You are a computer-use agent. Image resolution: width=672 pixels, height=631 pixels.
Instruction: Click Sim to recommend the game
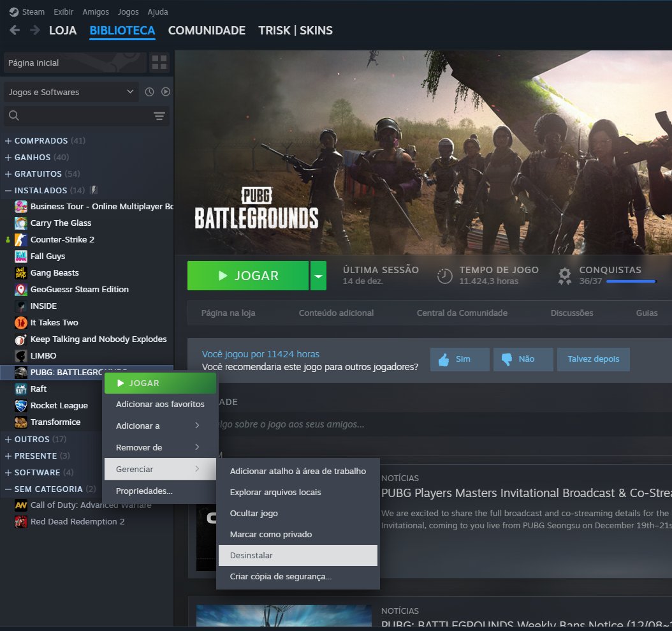point(460,359)
